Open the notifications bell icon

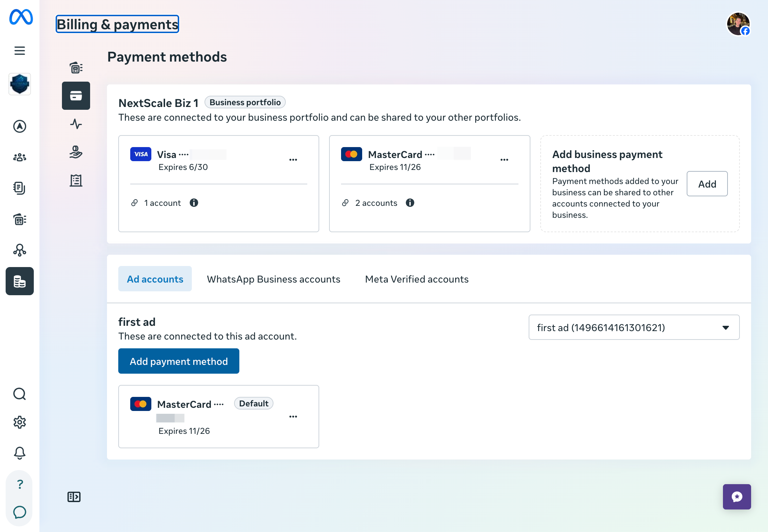point(20,453)
